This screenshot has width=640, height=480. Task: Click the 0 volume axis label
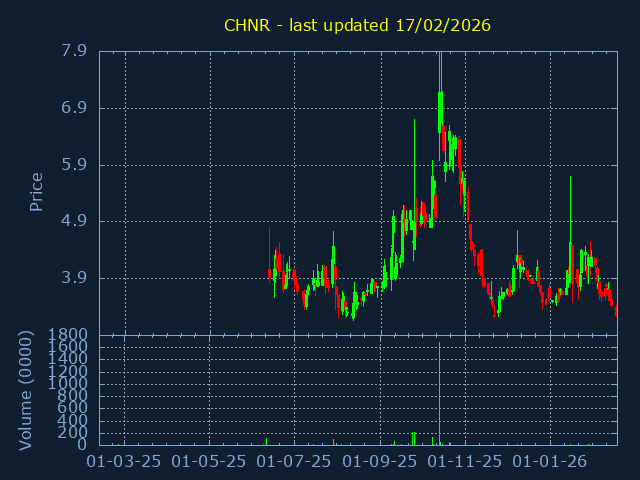pyautogui.click(x=82, y=444)
